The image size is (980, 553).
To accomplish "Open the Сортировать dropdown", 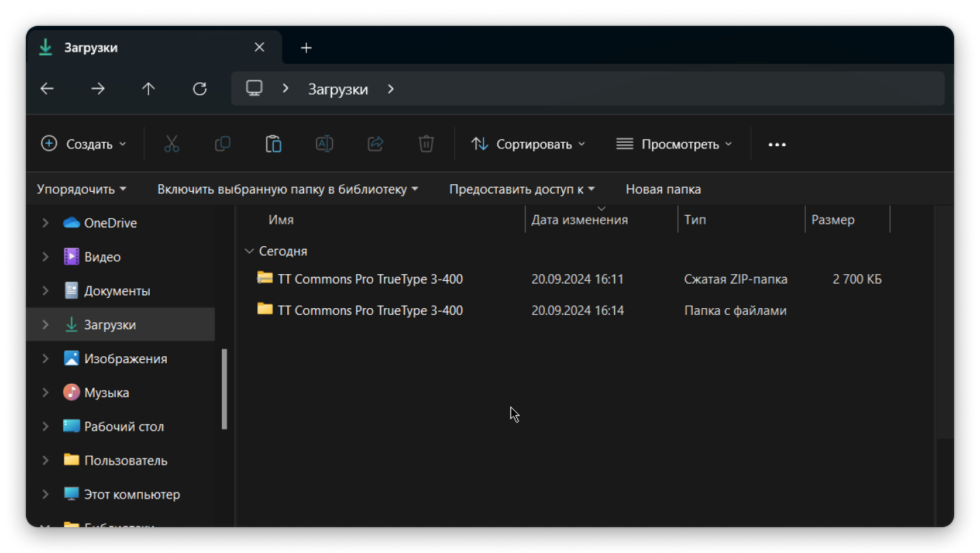I will pos(529,144).
